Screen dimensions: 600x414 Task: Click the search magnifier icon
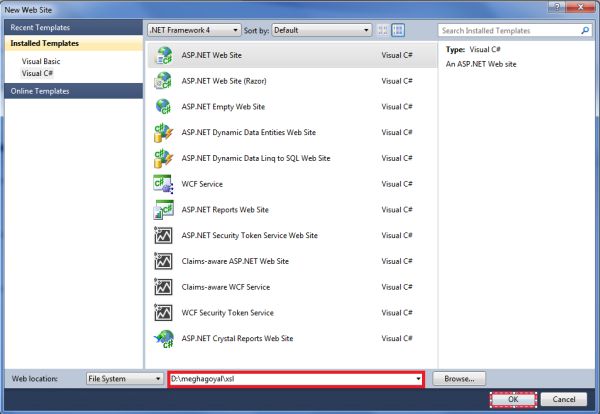(585, 30)
